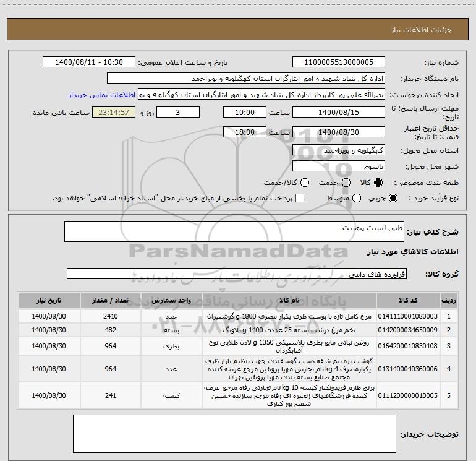Click unit cell کیسه

pos(171,395)
